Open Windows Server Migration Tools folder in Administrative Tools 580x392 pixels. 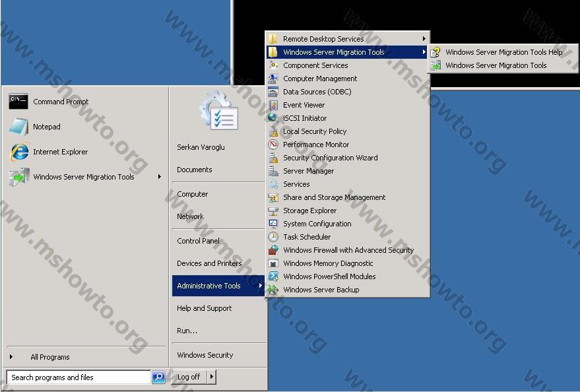[347, 52]
